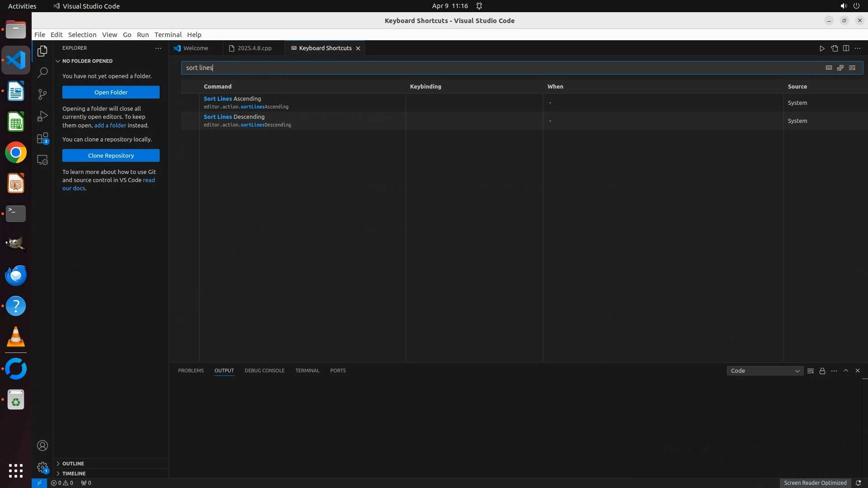Viewport: 868px width, 488px height.
Task: Switch to the 2025.4.8.cpp tab
Action: click(x=254, y=48)
